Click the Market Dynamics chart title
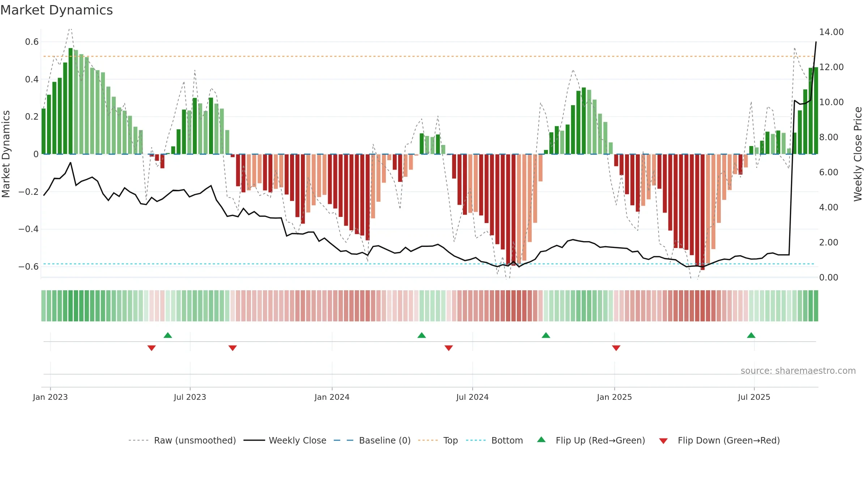This screenshot has height=488, width=868. pos(57,10)
